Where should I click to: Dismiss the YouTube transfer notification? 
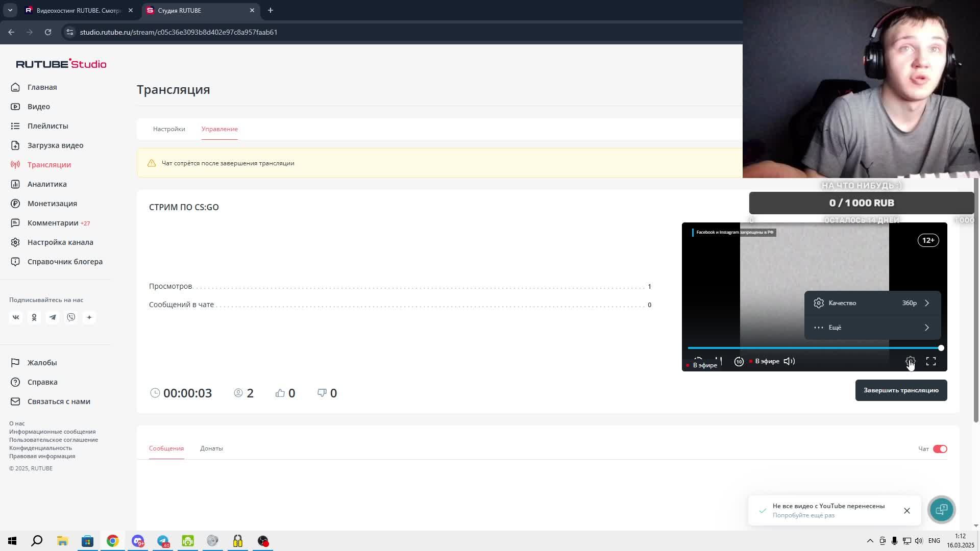(907, 511)
